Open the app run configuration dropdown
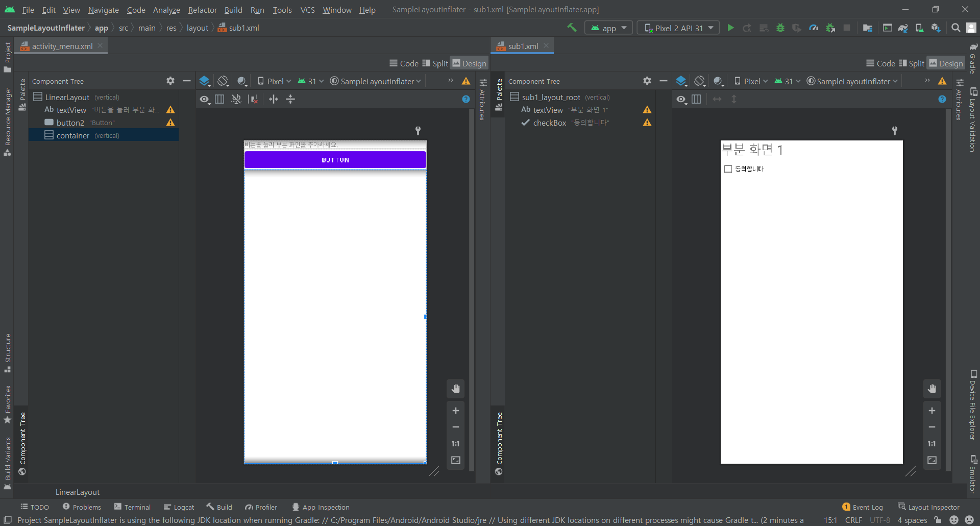Viewport: 980px width, 526px height. [608, 28]
